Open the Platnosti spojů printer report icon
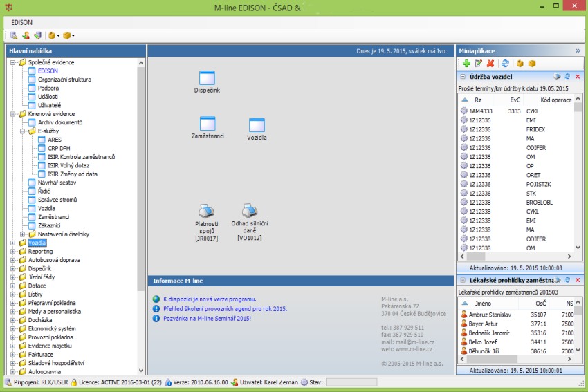 (207, 211)
